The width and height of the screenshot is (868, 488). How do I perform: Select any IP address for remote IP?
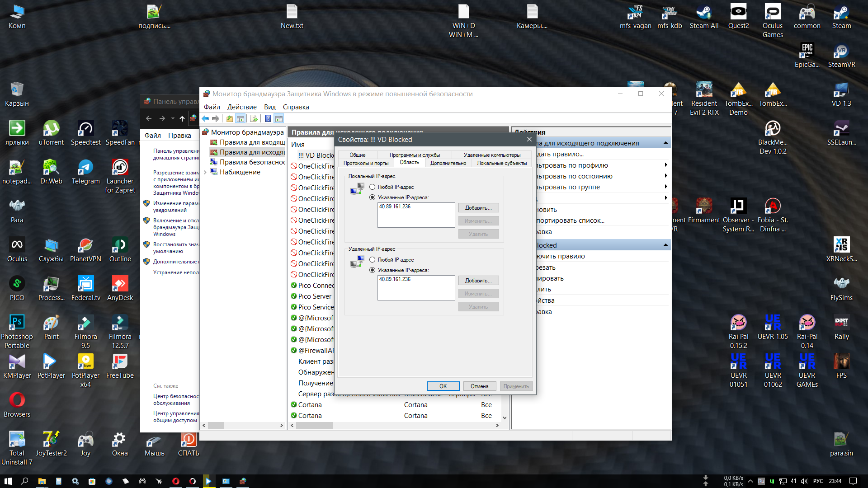click(372, 259)
